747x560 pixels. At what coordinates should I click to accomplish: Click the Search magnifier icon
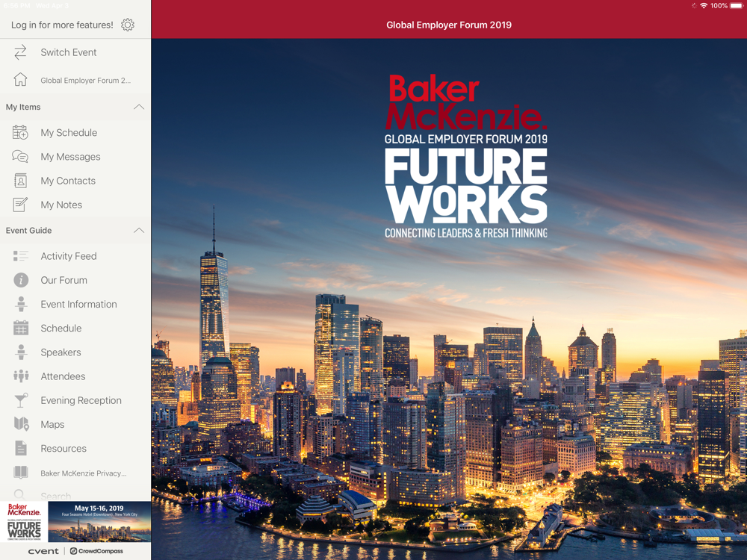[x=20, y=495]
